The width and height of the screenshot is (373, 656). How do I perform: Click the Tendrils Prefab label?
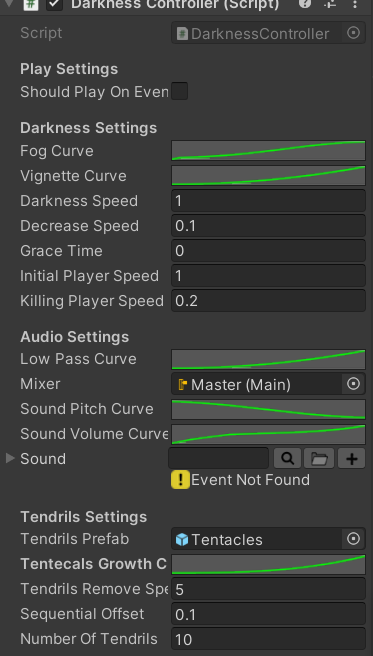pos(75,539)
